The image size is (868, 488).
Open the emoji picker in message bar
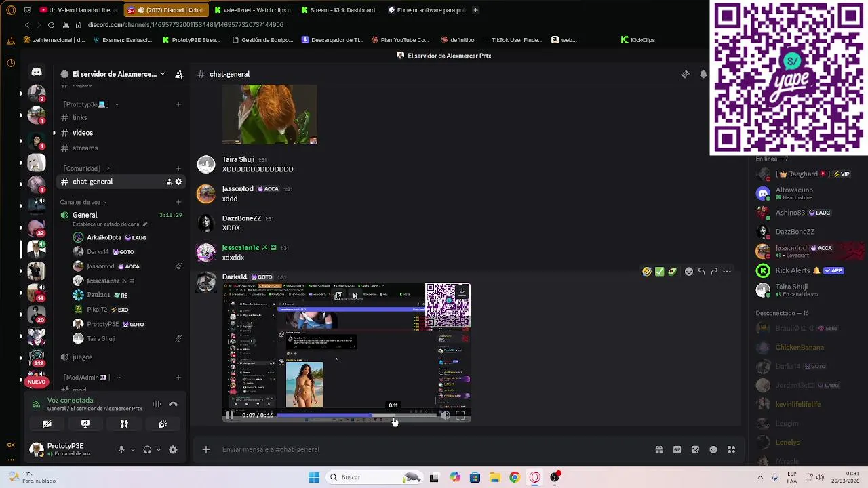pyautogui.click(x=713, y=449)
